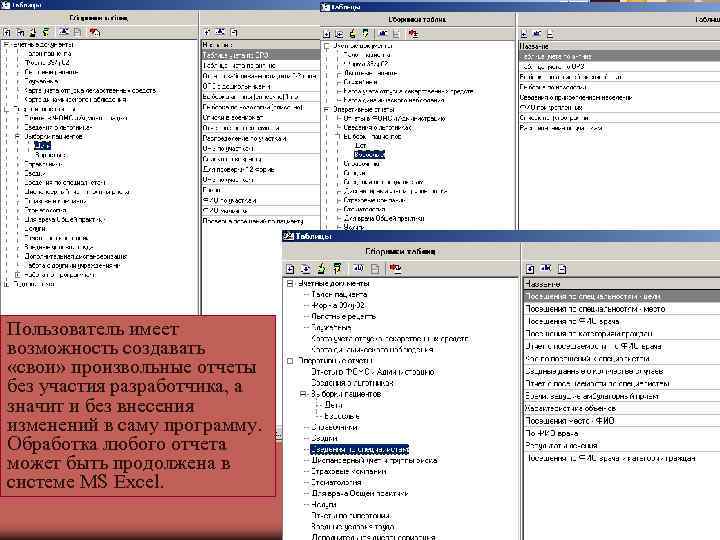Select the highlighted 'Посещения по специальностям - цели' row
This screenshot has height=540, width=720.
coord(622,297)
